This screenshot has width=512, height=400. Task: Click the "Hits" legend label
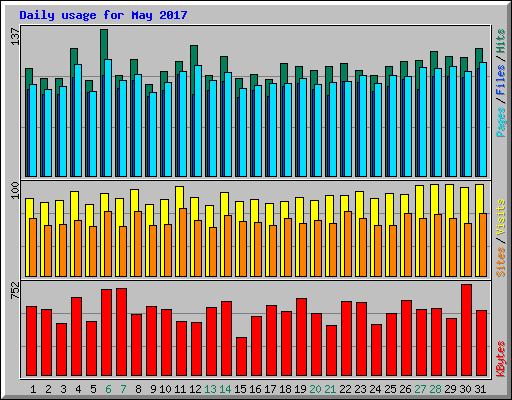(x=501, y=41)
